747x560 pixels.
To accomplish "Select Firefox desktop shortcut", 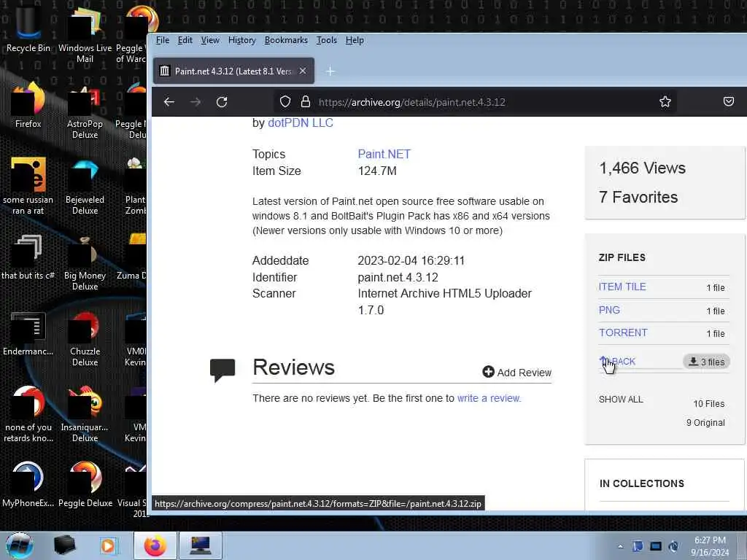I will click(x=28, y=105).
